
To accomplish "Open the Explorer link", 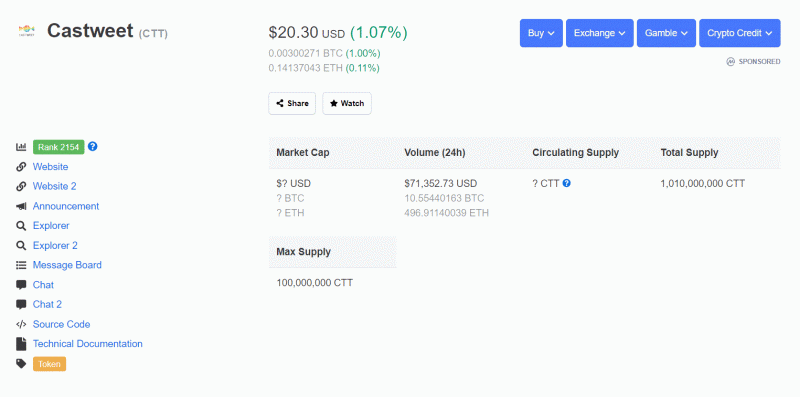I will pos(51,226).
